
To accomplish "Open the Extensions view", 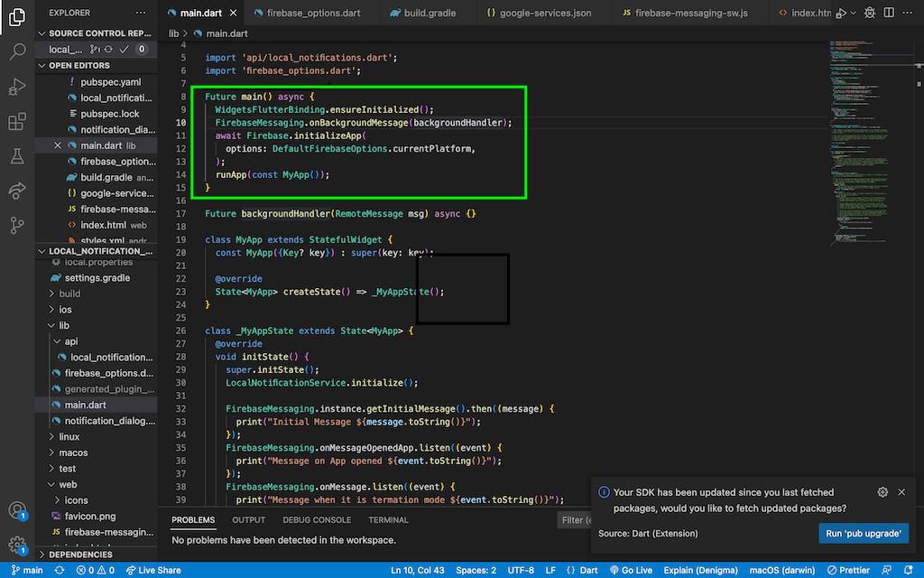I will coord(17,122).
